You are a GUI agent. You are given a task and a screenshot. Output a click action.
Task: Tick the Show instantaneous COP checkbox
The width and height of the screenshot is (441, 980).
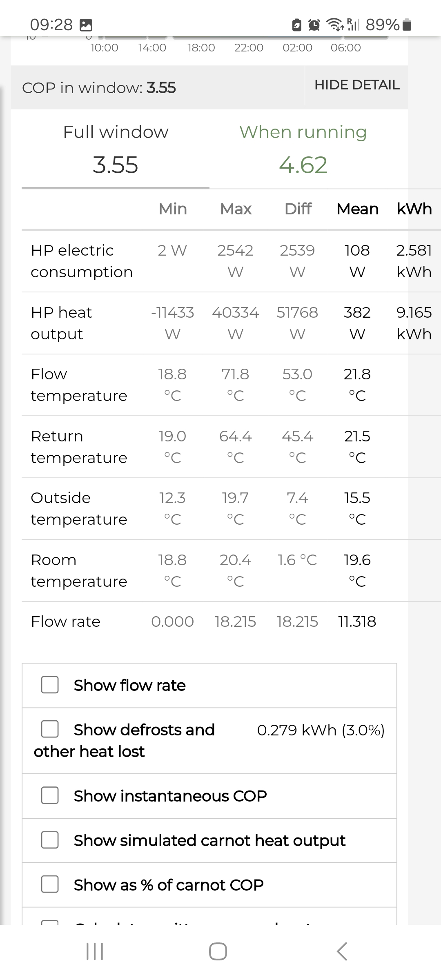(x=50, y=795)
